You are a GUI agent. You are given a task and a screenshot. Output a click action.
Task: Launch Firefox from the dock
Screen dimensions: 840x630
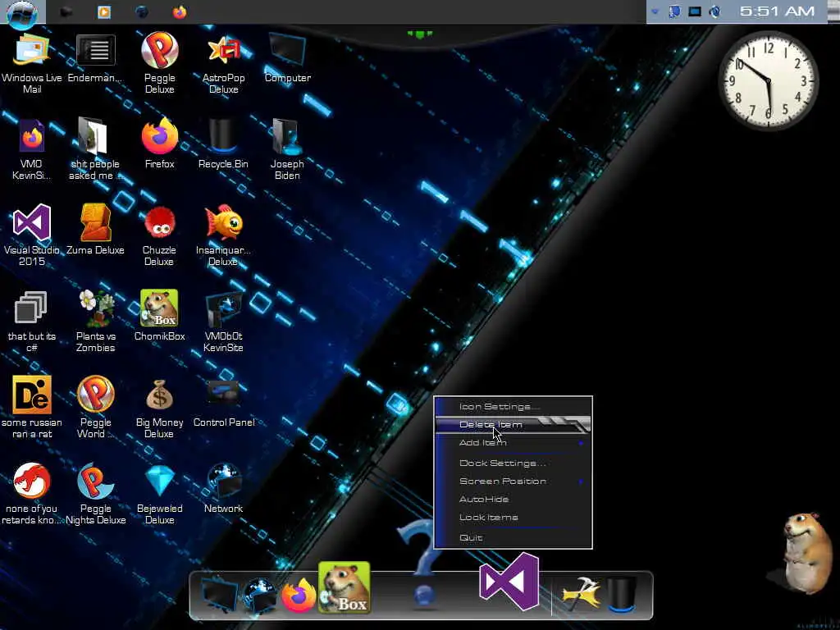pos(299,596)
